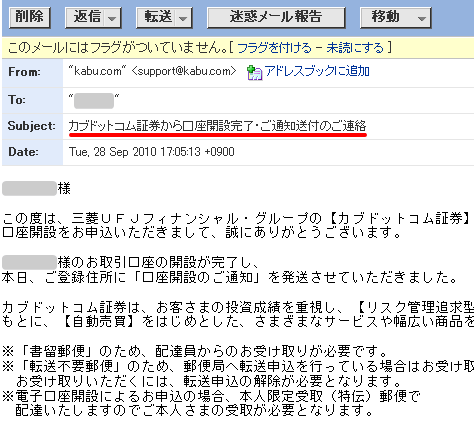Click the 転送 forward button
This screenshot has width=474, height=422.
(x=157, y=17)
